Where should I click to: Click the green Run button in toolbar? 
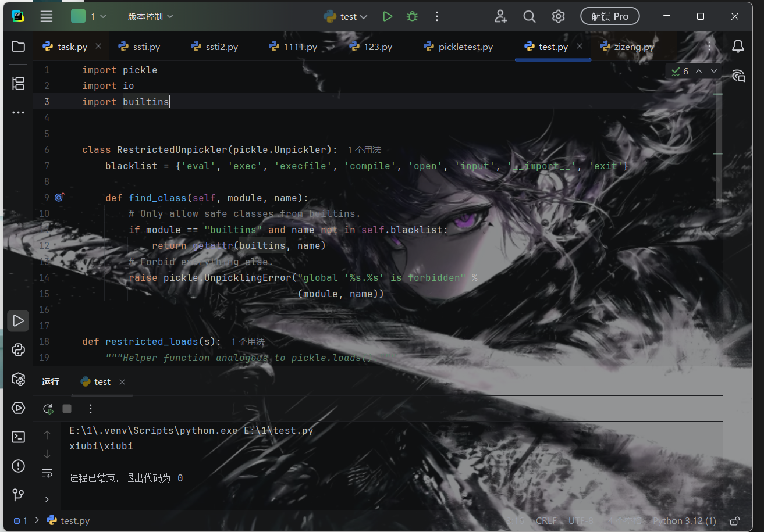point(388,17)
